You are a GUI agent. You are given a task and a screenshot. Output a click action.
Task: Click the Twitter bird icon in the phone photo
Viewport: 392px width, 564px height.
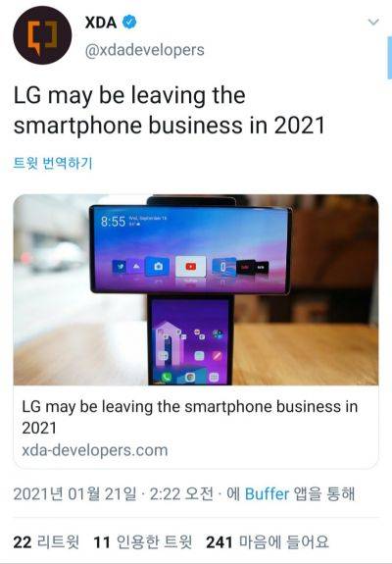[120, 267]
